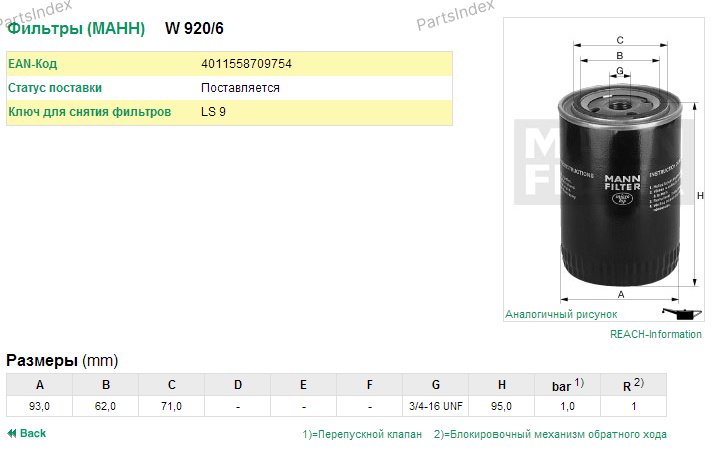Select the 3/4-16 UNF thread value
The height and width of the screenshot is (460, 725).
(x=436, y=406)
